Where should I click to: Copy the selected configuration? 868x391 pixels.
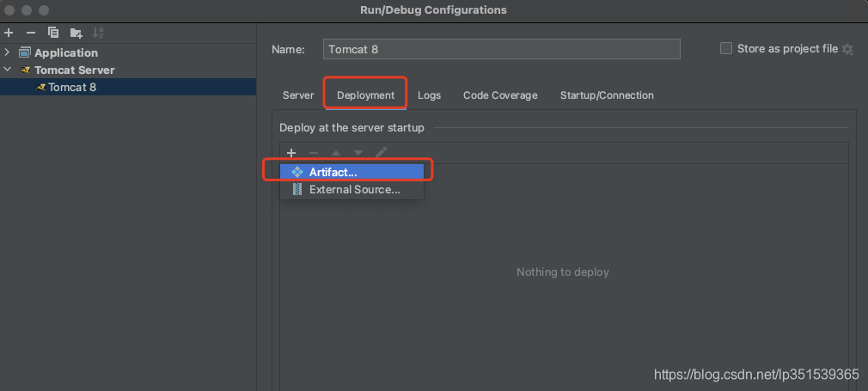[x=53, y=33]
